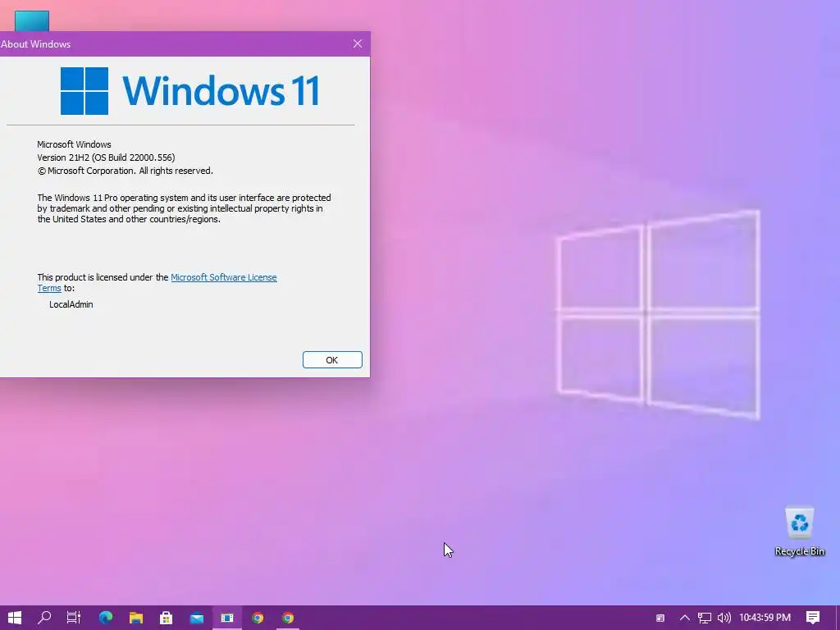Select the About Windows taskbar button
Screen dimensions: 840x630
(227, 618)
